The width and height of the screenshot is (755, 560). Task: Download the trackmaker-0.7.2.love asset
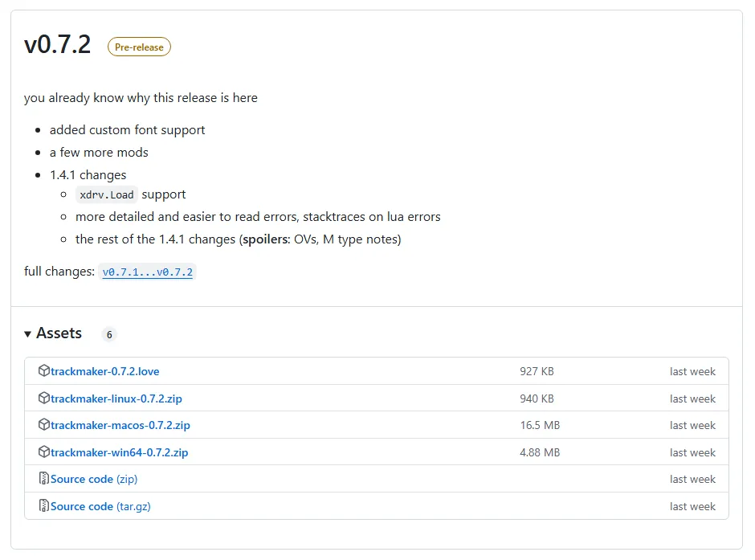[103, 371]
